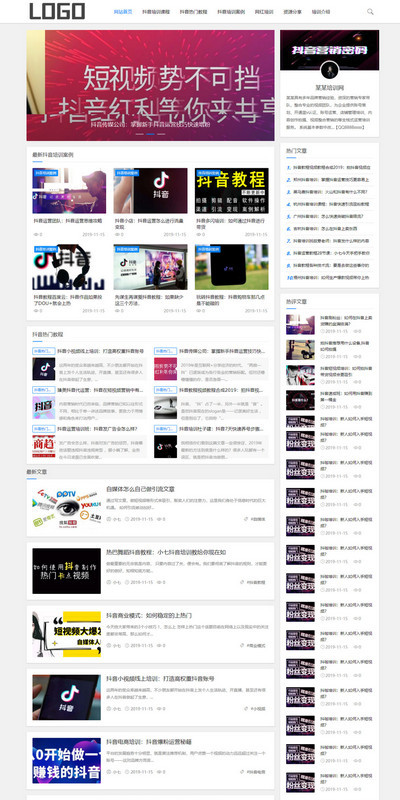
Task: Click the #抖音电商 article tag
Action: point(256,772)
